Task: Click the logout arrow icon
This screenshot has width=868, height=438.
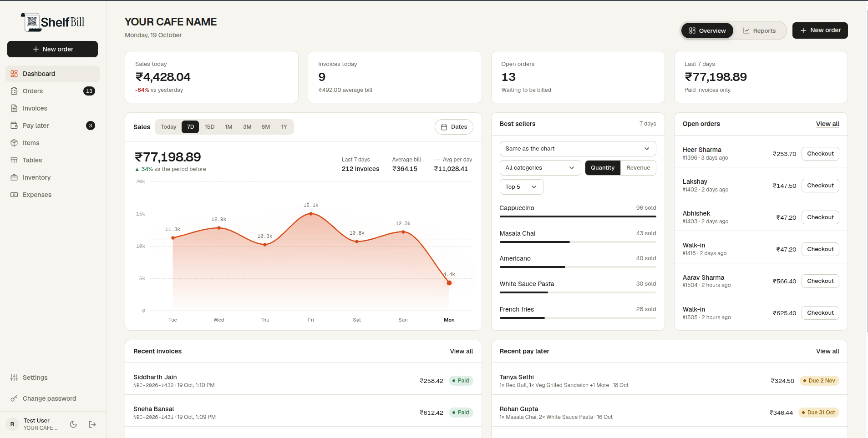Action: (92, 424)
